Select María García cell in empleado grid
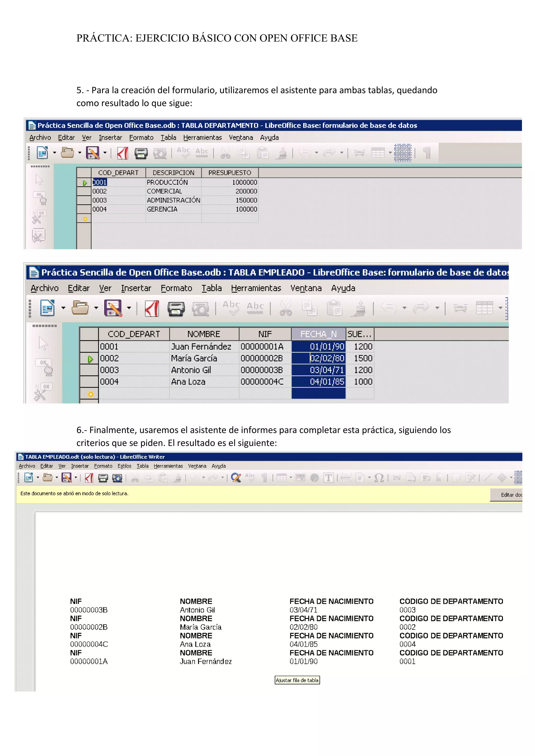The width and height of the screenshot is (535, 756). coord(204,358)
